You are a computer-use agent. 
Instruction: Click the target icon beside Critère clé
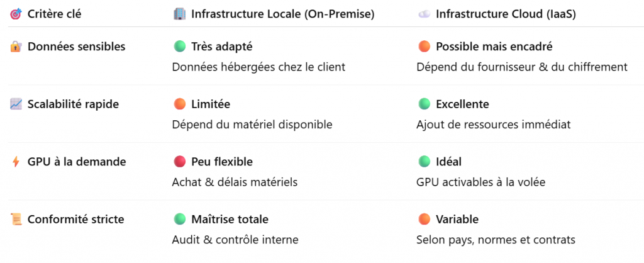16,14
